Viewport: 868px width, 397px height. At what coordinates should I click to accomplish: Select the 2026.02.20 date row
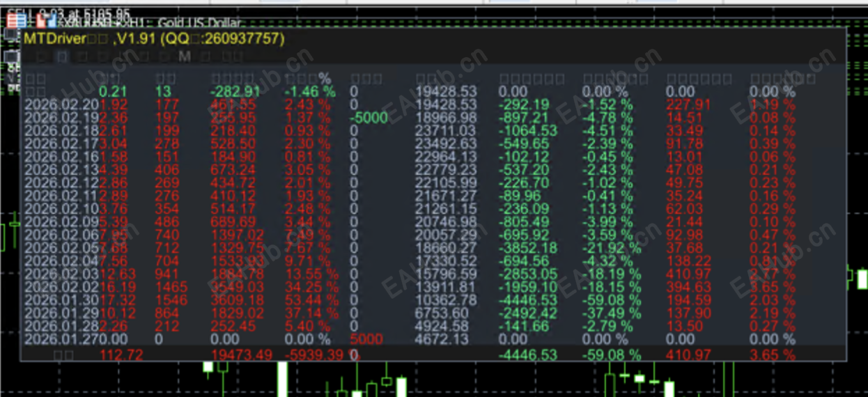[61, 104]
